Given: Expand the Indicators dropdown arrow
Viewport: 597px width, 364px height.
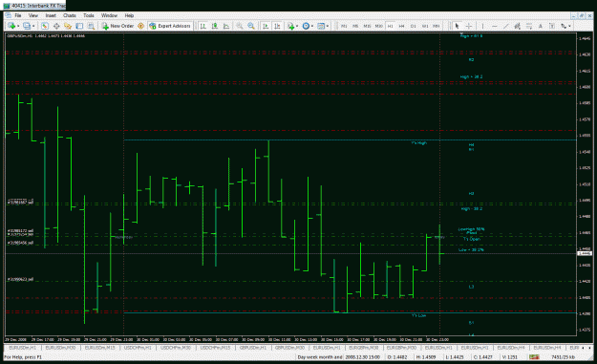Looking at the screenshot, I should 297,26.
